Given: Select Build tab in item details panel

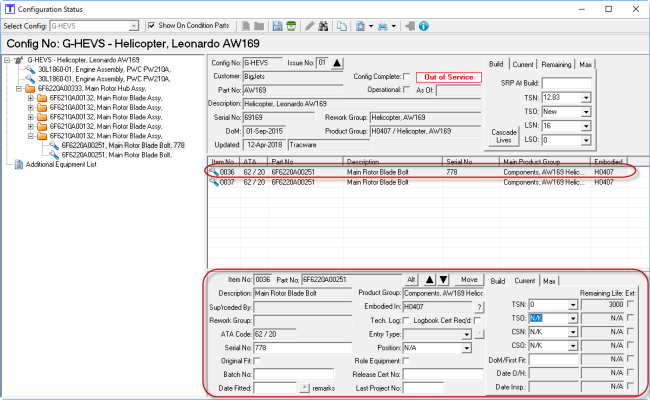Looking at the screenshot, I should [x=498, y=281].
